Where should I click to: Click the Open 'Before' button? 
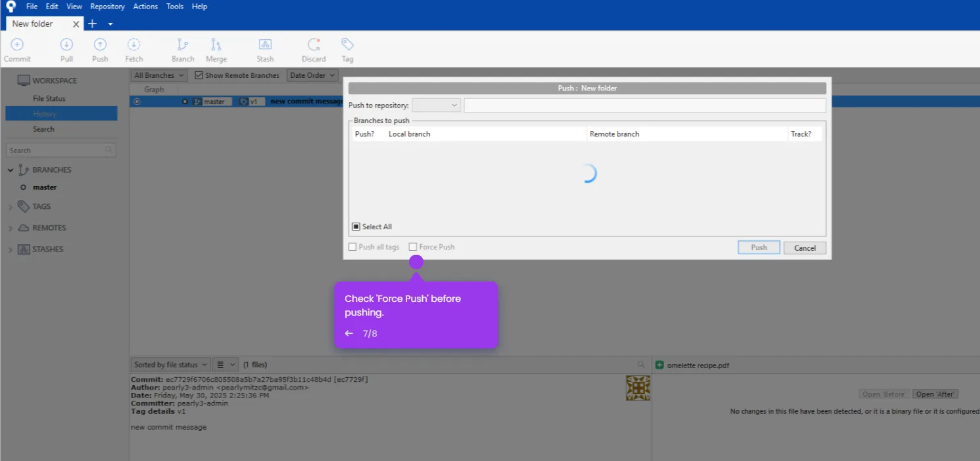point(884,394)
